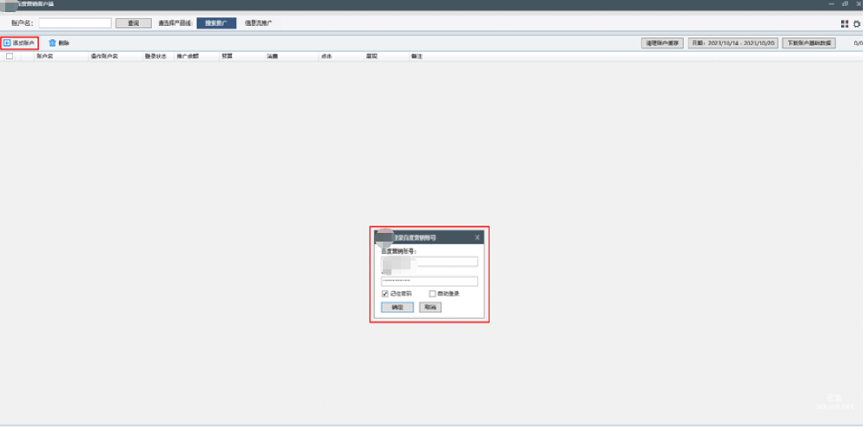Open the colored grid icon at top right
868x431 pixels.
pyautogui.click(x=845, y=23)
